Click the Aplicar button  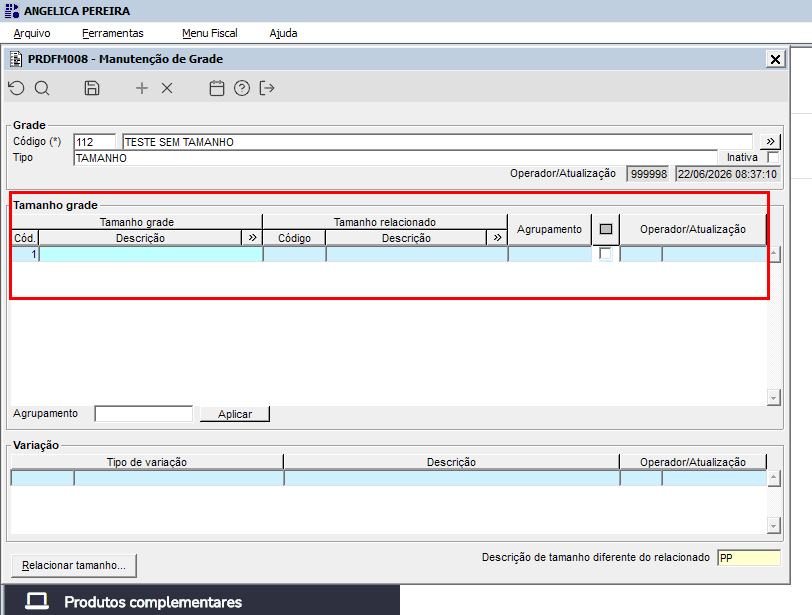click(235, 414)
